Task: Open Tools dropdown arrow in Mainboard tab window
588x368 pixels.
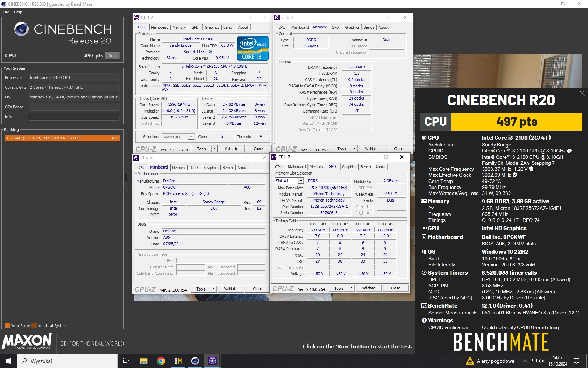Action: point(213,289)
